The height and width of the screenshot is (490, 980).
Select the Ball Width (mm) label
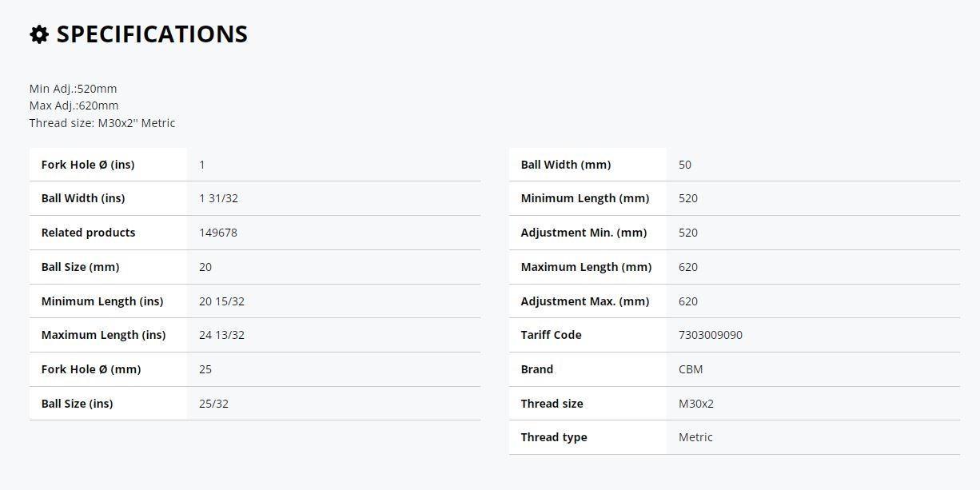(566, 165)
